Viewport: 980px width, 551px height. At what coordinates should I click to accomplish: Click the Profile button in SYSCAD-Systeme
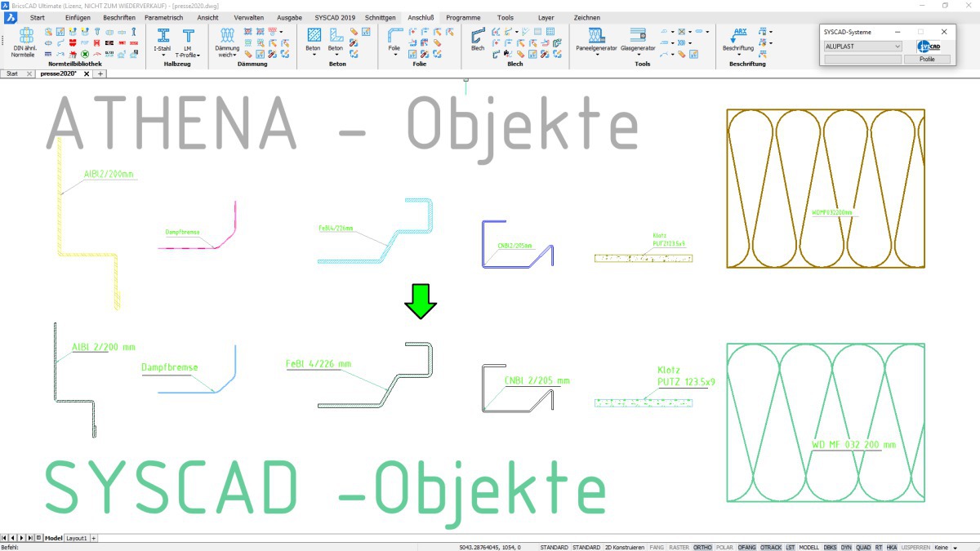pyautogui.click(x=927, y=60)
